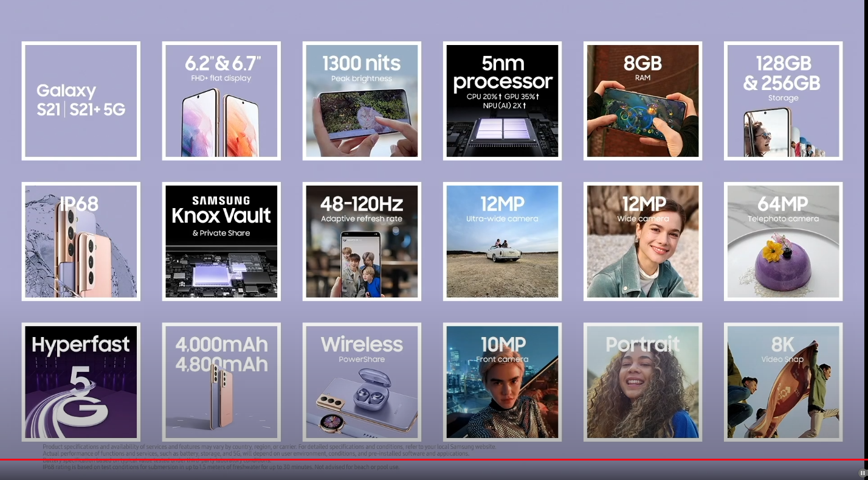
Task: Open the 1300 nits Peak brightness tile
Action: (362, 101)
